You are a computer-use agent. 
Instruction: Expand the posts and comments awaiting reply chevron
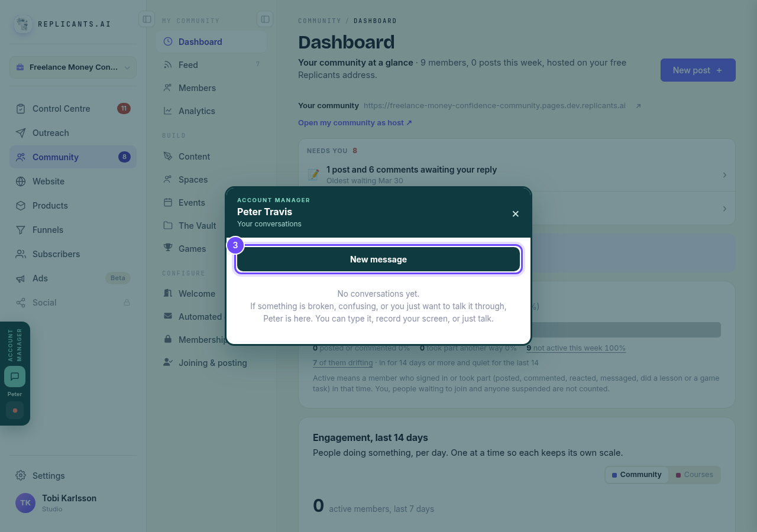coord(724,175)
